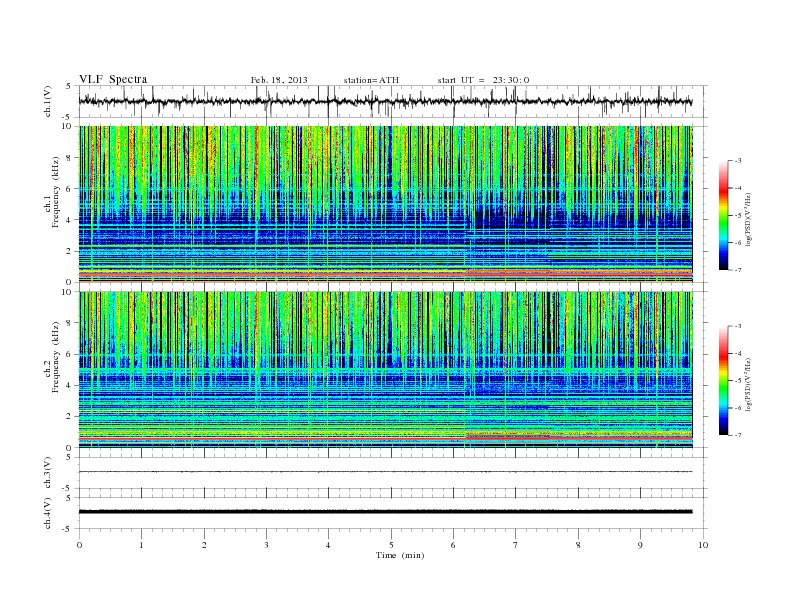Click the "Time (min)" axis title

click(x=400, y=555)
